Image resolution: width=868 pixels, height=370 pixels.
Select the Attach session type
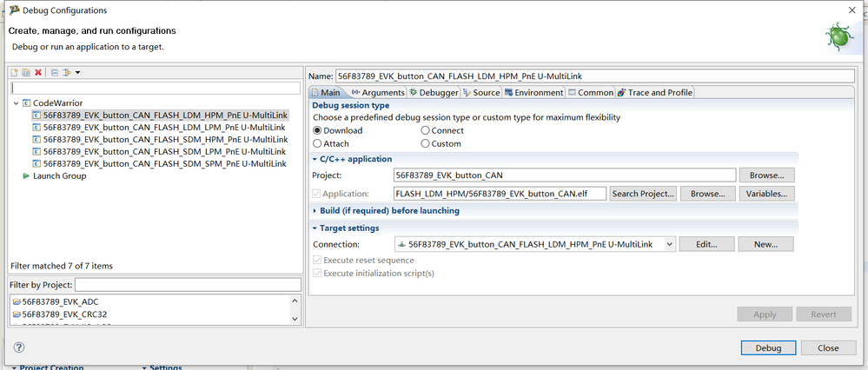318,143
